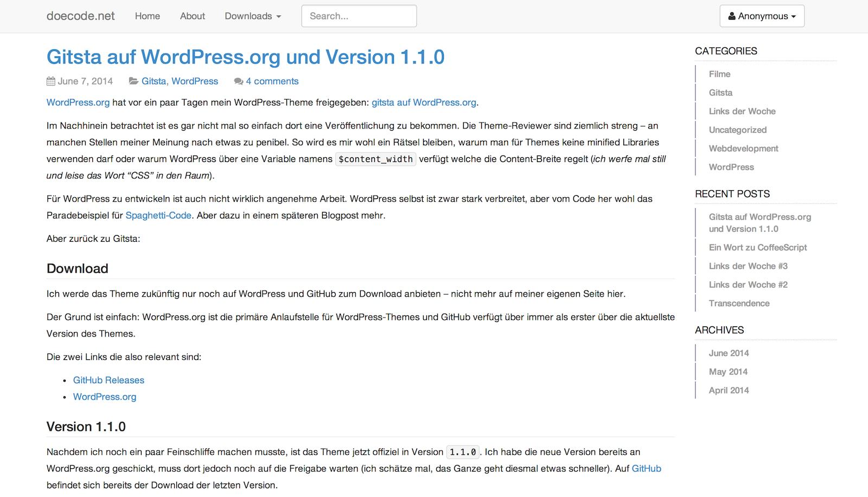Open recent post Ein Wort zu CoffeeScript

pos(757,247)
